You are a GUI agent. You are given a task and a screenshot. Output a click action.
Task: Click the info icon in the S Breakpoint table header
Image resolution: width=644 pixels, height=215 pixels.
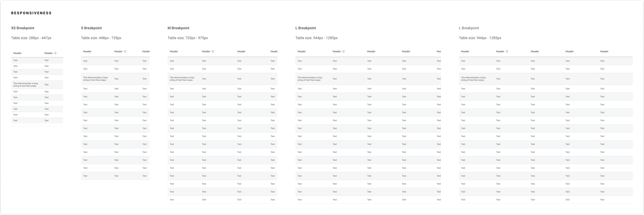click(125, 52)
